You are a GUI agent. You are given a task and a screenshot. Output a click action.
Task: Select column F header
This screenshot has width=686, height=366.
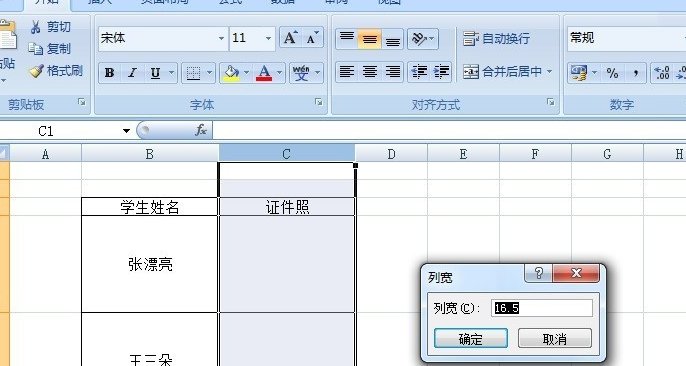pyautogui.click(x=535, y=154)
